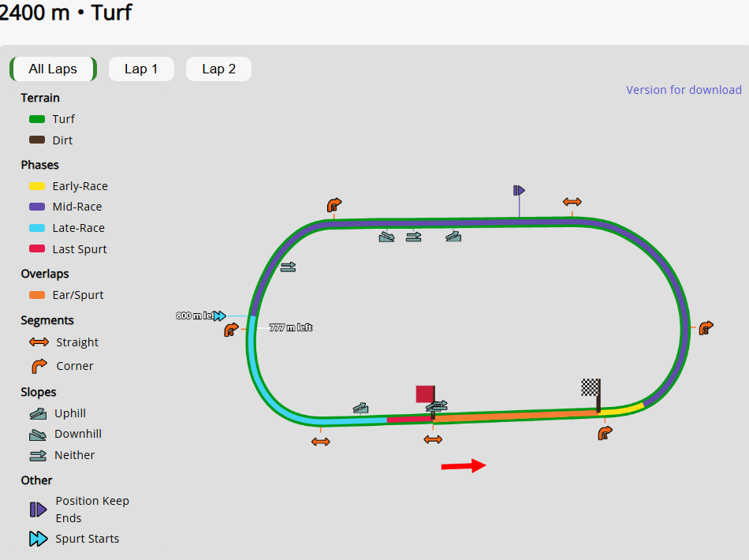
Task: Click the 'Other' legend heading
Action: 36,480
